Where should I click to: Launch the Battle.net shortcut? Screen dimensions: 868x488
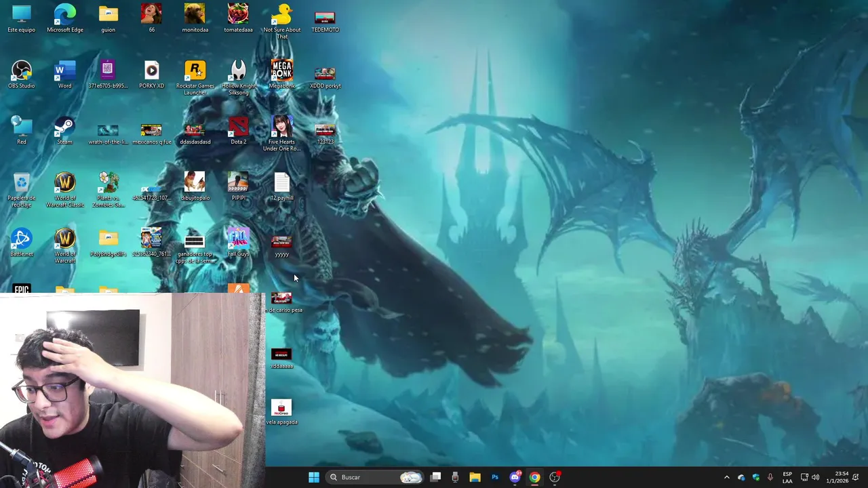[x=22, y=243]
